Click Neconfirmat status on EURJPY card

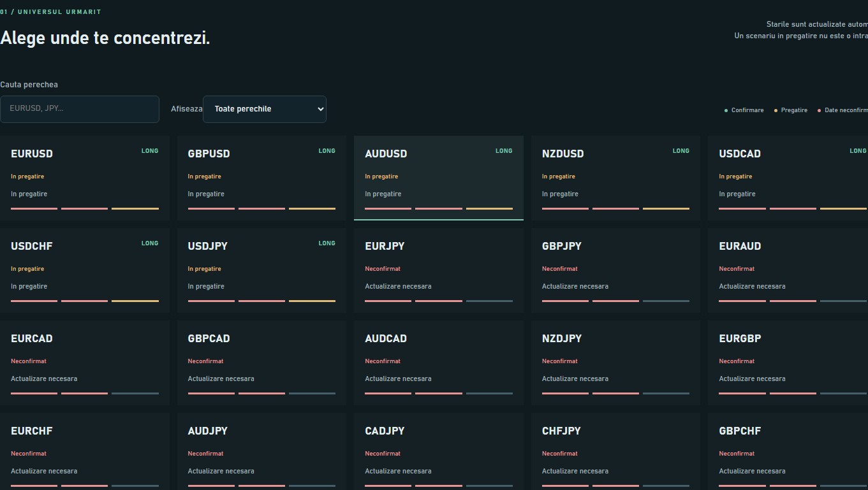[383, 269]
